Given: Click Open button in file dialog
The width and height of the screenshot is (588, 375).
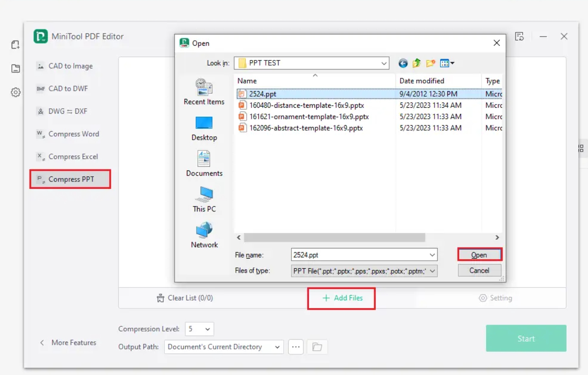Looking at the screenshot, I should coord(479,255).
